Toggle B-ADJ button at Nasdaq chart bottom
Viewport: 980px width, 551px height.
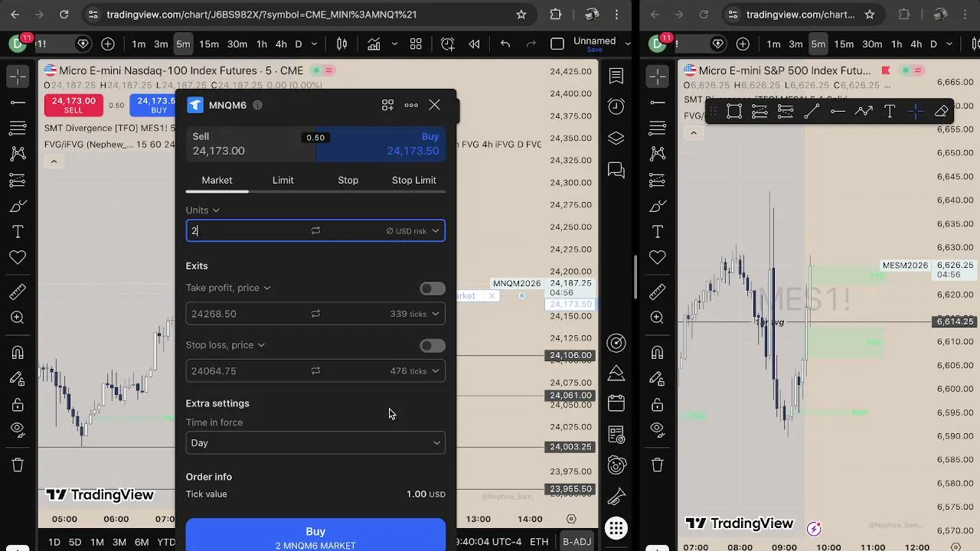(x=577, y=542)
